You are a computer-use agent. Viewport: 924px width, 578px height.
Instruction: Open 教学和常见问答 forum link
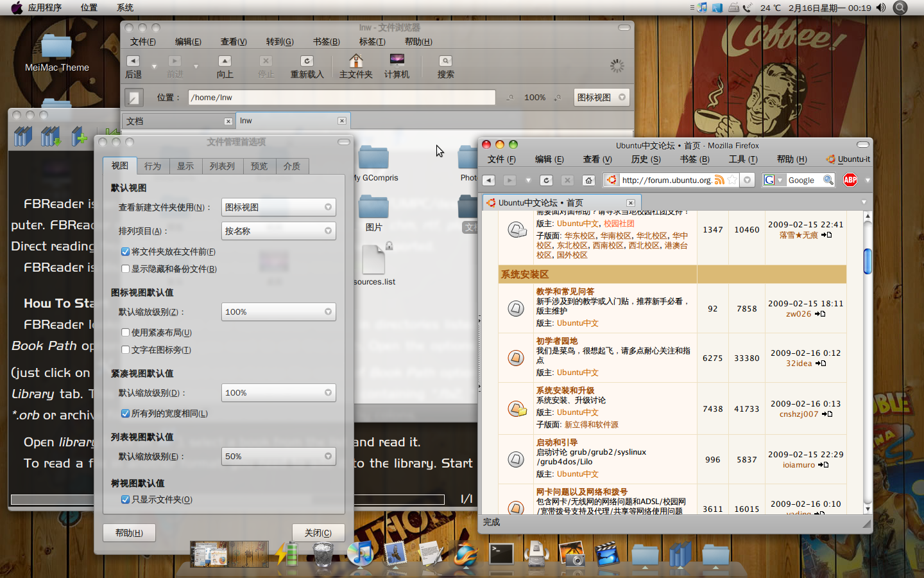point(565,292)
